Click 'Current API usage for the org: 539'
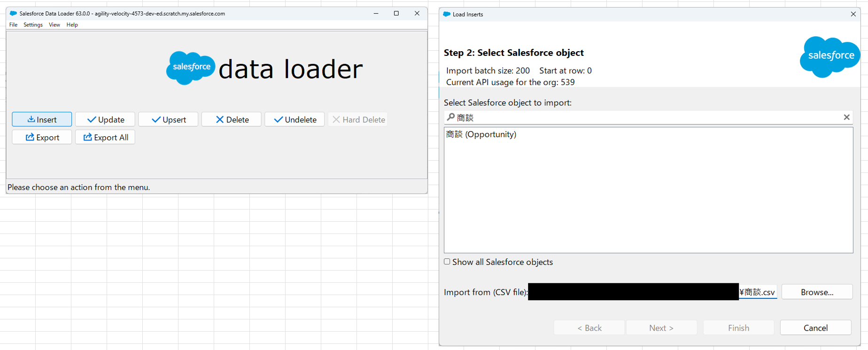Image resolution: width=868 pixels, height=350 pixels. 510,82
